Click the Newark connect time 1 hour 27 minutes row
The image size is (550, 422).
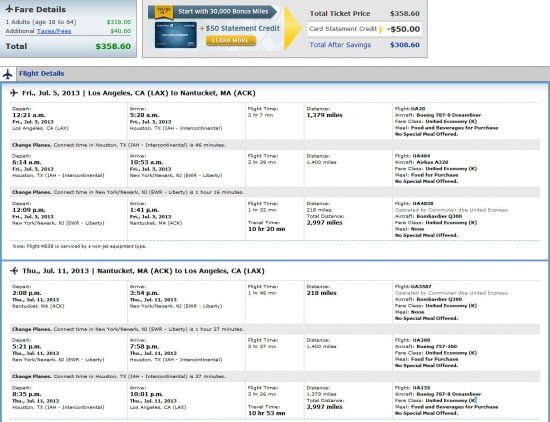click(275, 329)
